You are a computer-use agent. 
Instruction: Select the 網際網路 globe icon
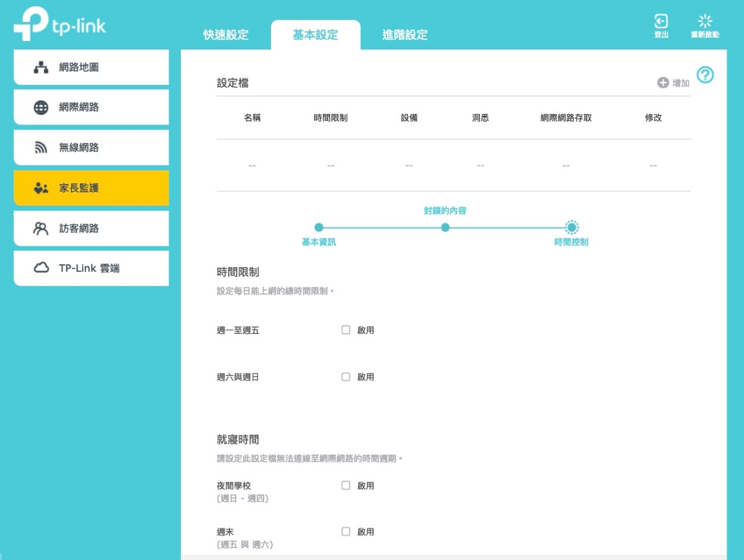tap(41, 108)
